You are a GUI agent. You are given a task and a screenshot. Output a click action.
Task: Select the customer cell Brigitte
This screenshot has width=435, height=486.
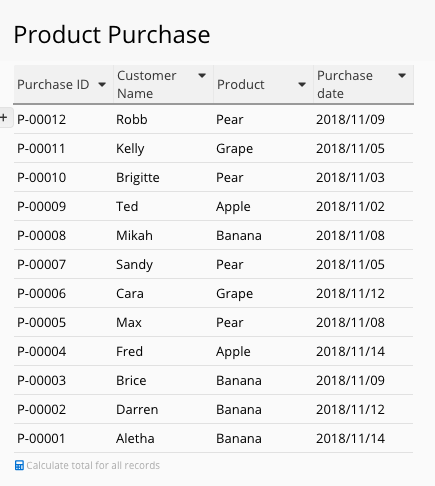click(x=138, y=178)
